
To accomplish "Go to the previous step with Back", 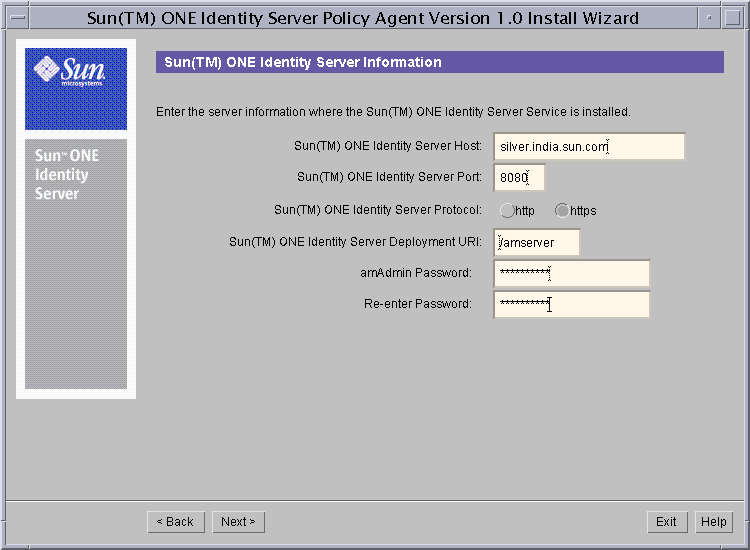I will point(176,522).
